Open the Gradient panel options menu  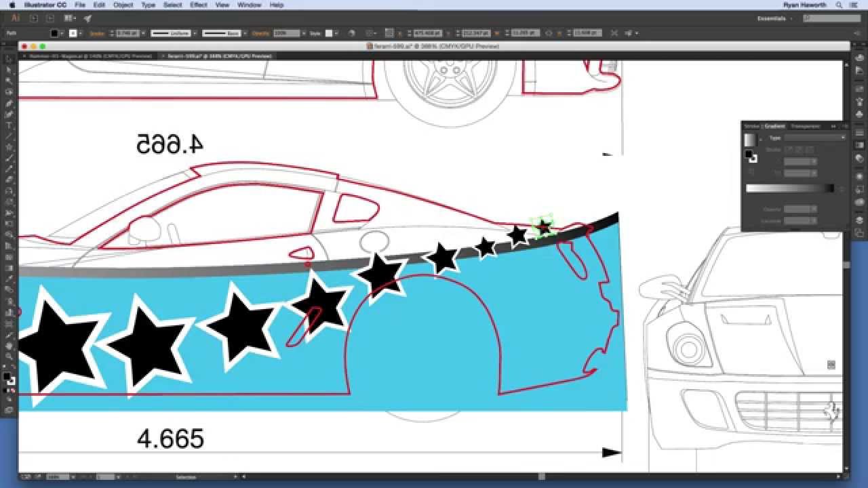(x=844, y=126)
